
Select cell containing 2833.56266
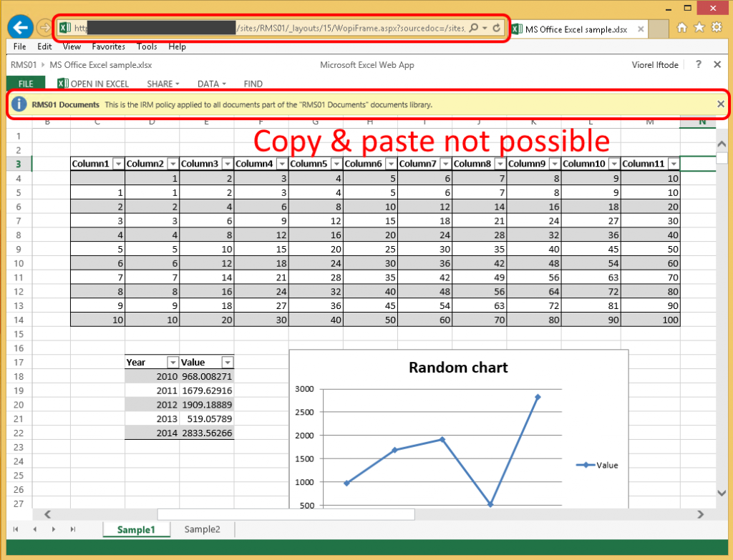207,433
